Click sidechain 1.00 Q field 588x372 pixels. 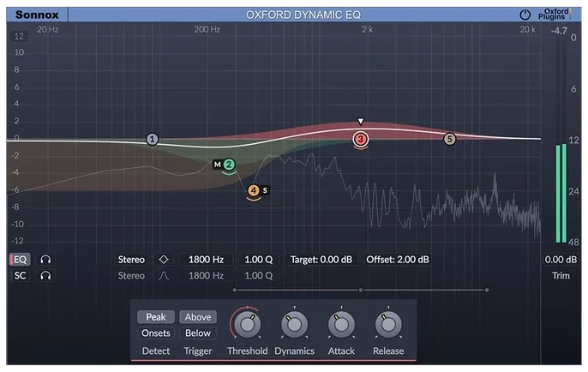click(x=258, y=276)
